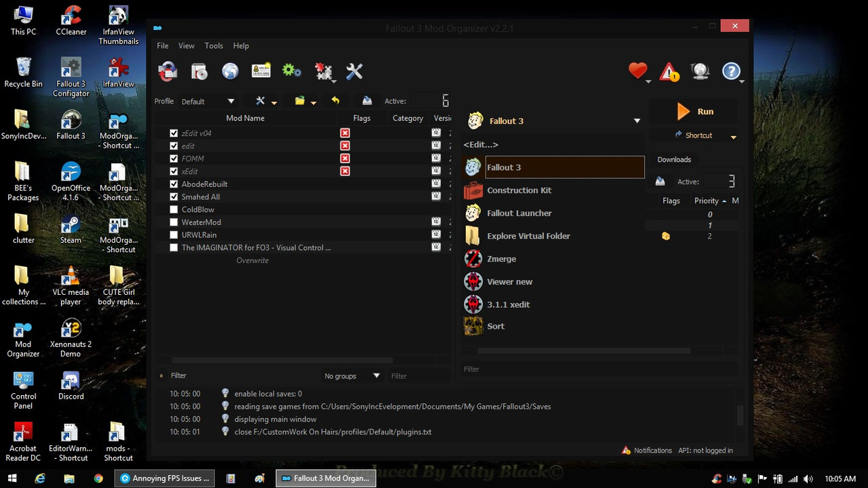Open the executables configuration gears icon
The image size is (868, 488).
pyautogui.click(x=292, y=70)
